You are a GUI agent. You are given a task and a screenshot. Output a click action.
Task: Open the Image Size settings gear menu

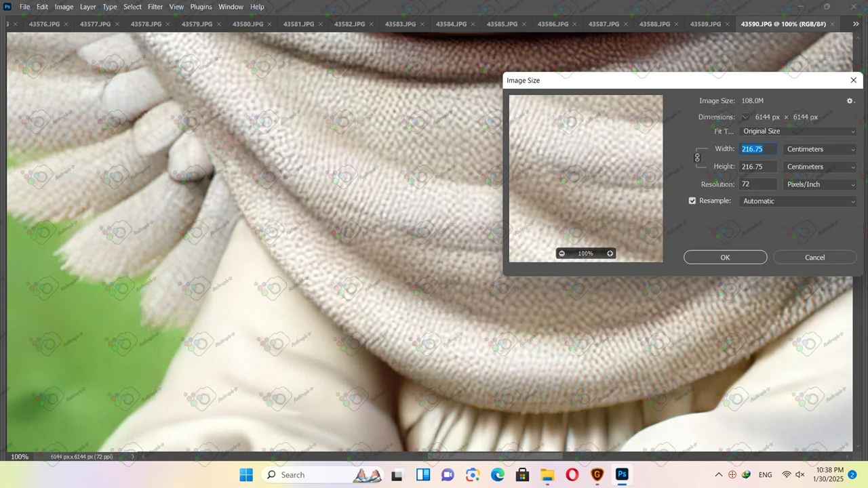coord(850,101)
